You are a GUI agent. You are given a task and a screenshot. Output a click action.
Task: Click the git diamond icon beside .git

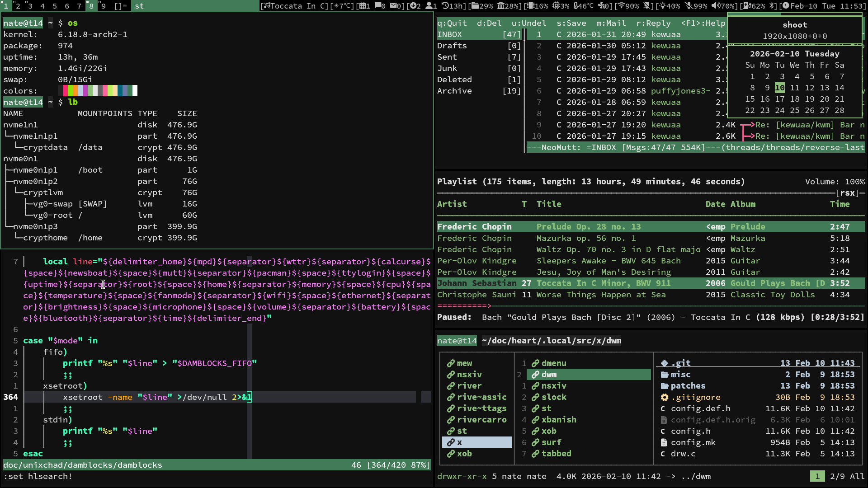click(664, 363)
